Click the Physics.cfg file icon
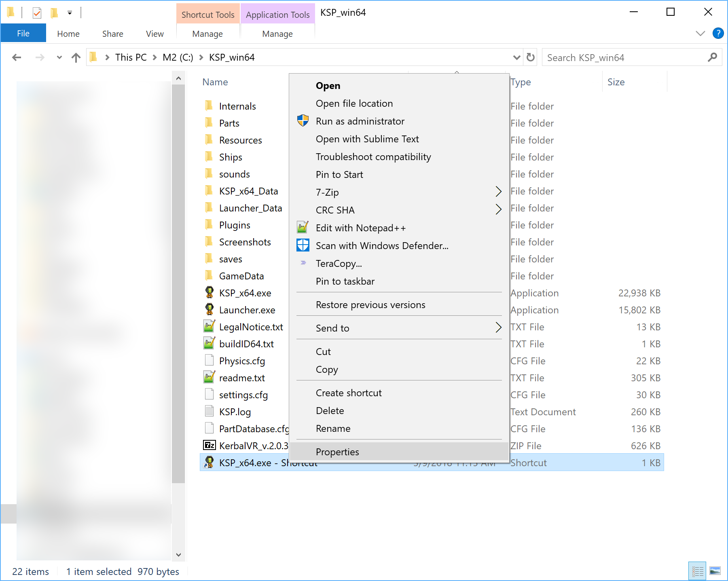 click(x=209, y=360)
